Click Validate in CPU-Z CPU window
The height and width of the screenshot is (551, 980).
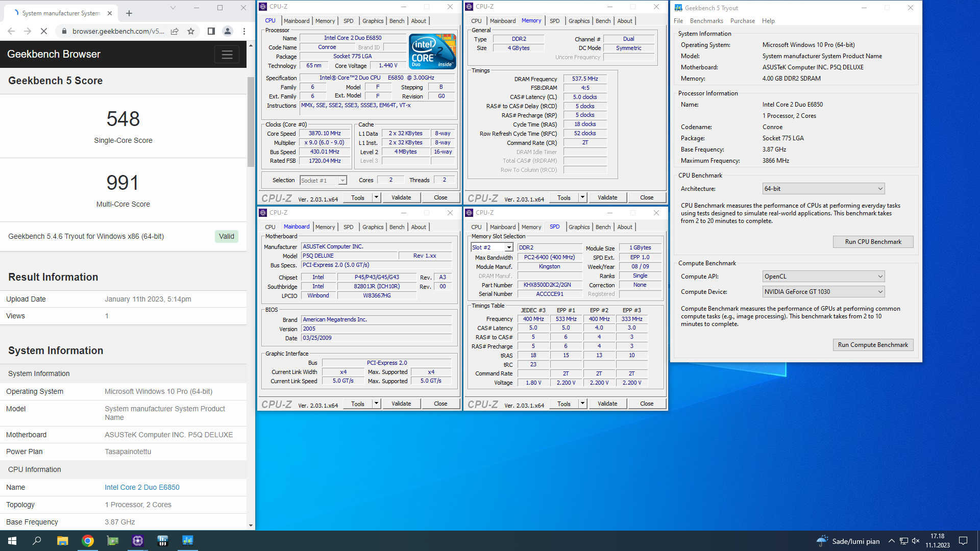click(x=401, y=197)
